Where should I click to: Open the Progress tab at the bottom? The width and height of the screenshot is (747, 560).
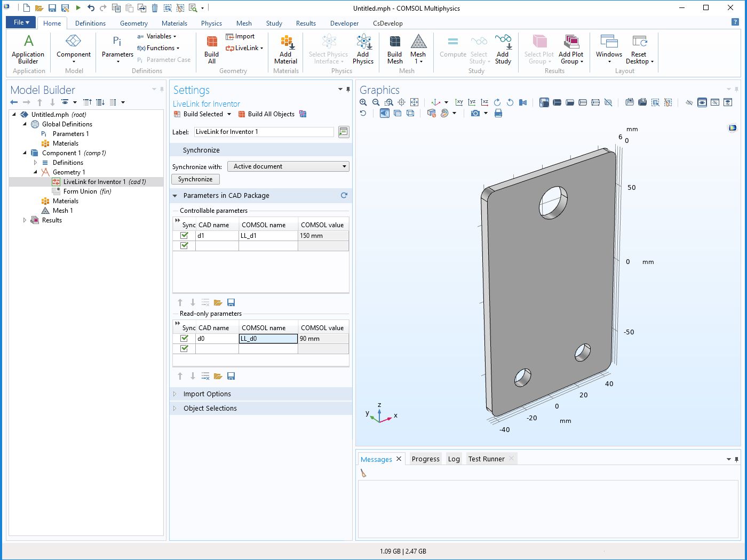(425, 459)
